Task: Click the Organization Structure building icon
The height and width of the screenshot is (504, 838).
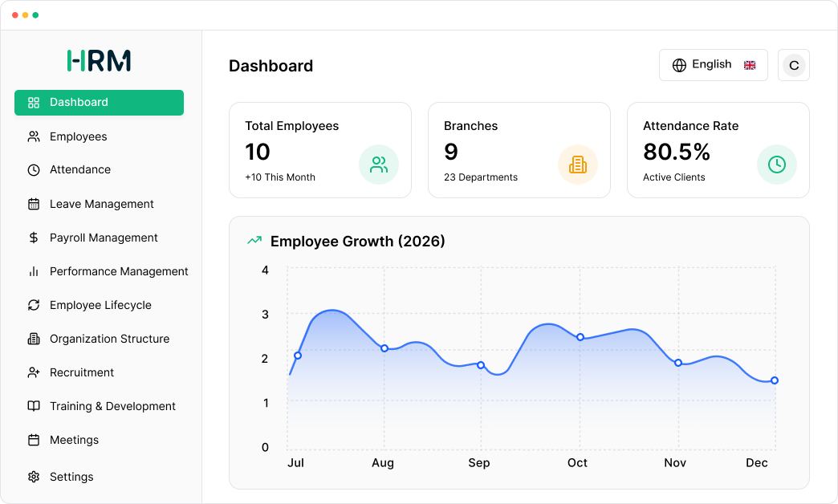Action: click(34, 339)
